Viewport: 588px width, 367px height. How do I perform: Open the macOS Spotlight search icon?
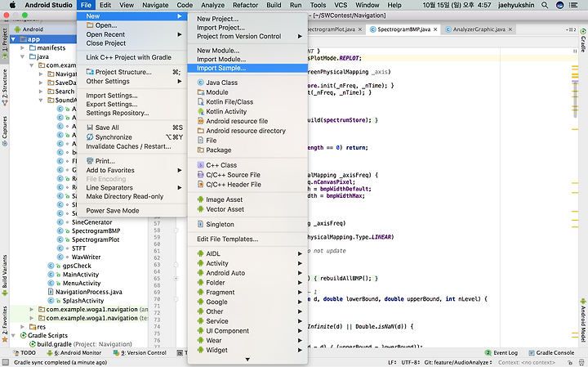[545, 5]
